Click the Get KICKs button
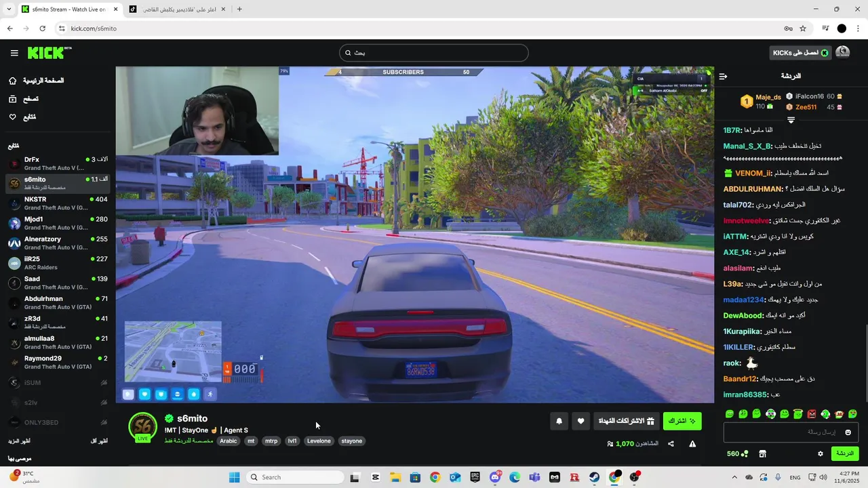 (801, 53)
